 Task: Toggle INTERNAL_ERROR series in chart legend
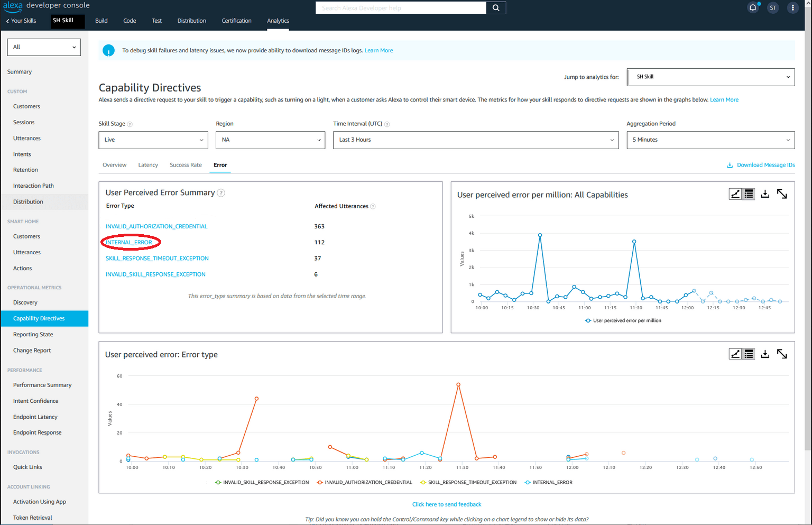click(552, 483)
